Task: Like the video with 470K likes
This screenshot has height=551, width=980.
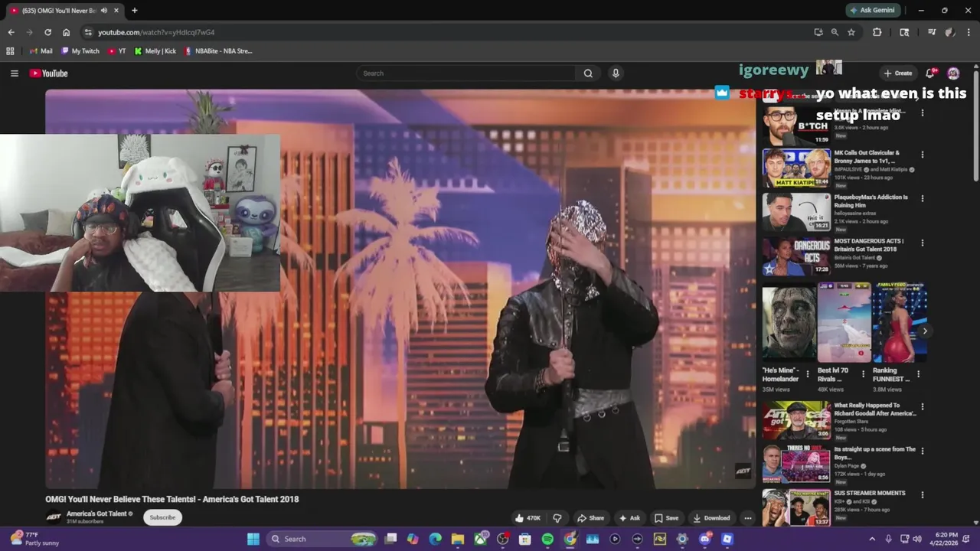Action: [x=528, y=518]
